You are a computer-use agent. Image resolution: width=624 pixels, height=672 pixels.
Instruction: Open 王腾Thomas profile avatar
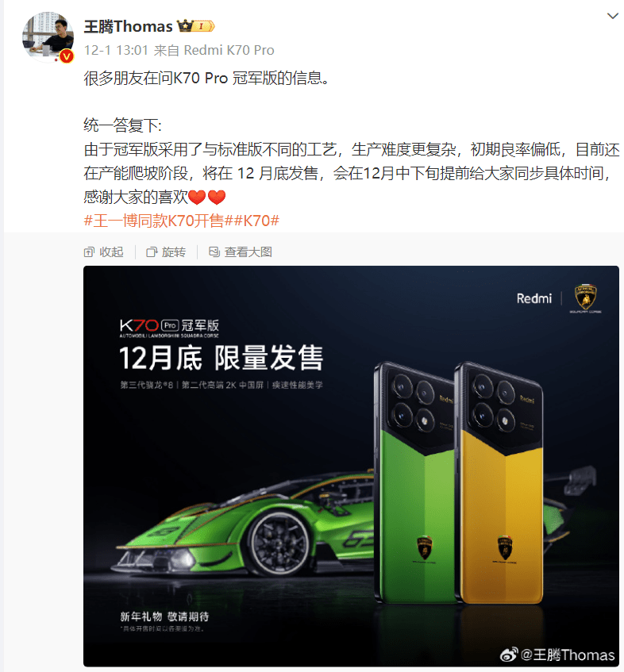48,37
